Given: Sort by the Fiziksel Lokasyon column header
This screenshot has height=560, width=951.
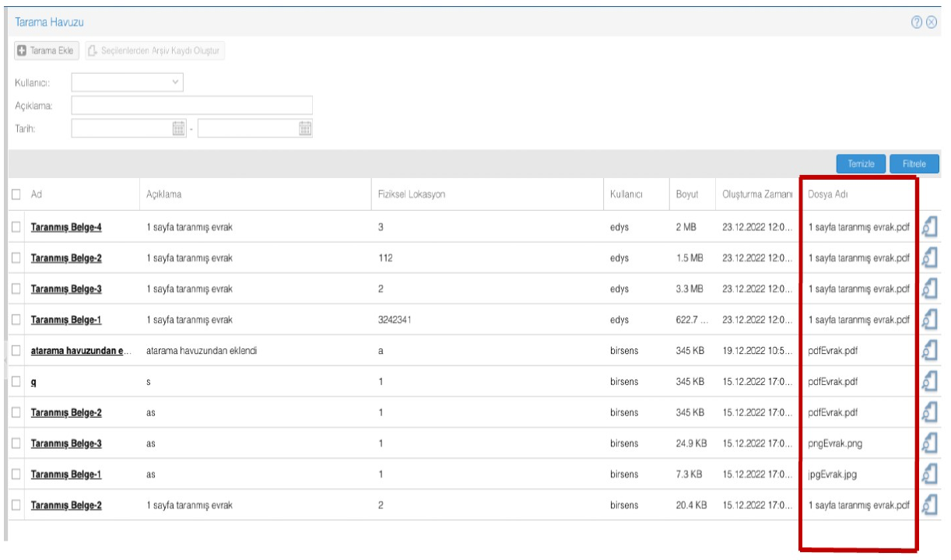Looking at the screenshot, I should click(412, 194).
